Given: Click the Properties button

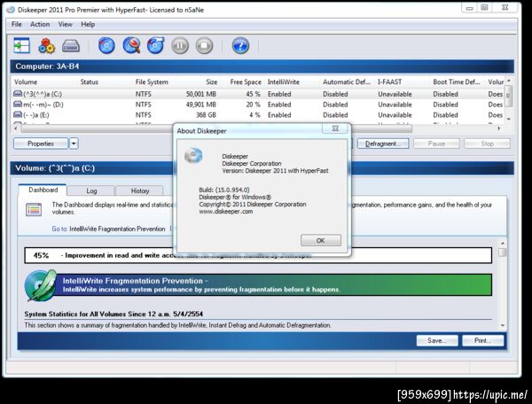Looking at the screenshot, I should (41, 144).
